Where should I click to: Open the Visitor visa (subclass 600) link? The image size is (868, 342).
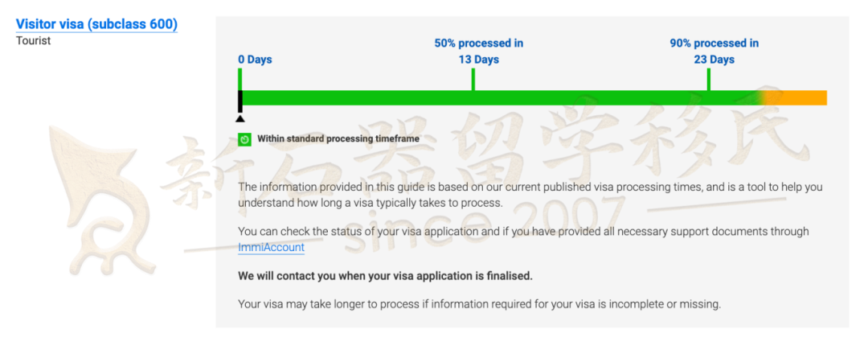96,24
